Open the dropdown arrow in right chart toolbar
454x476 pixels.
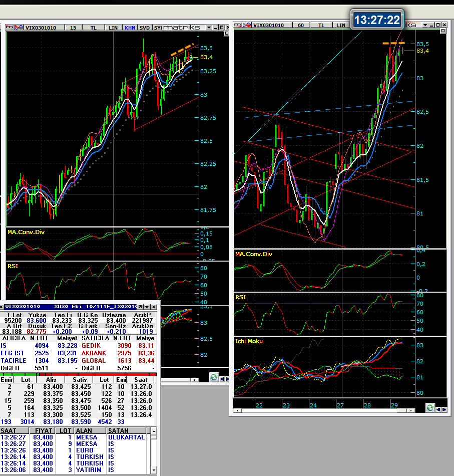coord(425,25)
